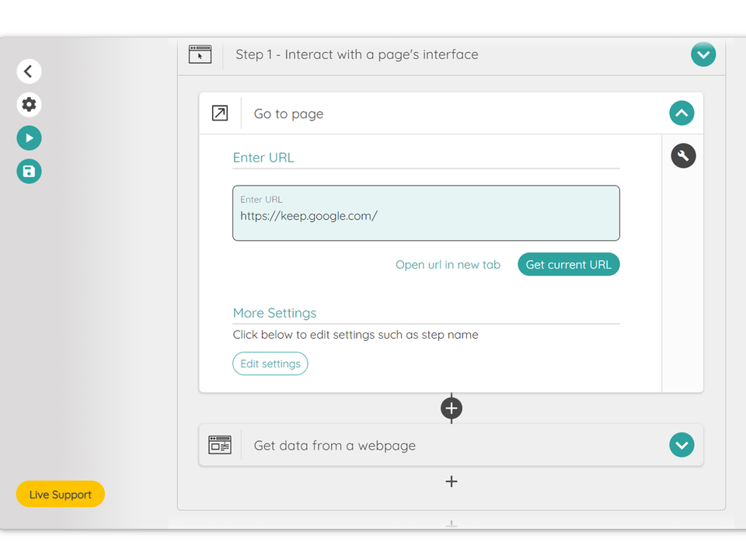Add a step with the plain plus below

tap(451, 482)
